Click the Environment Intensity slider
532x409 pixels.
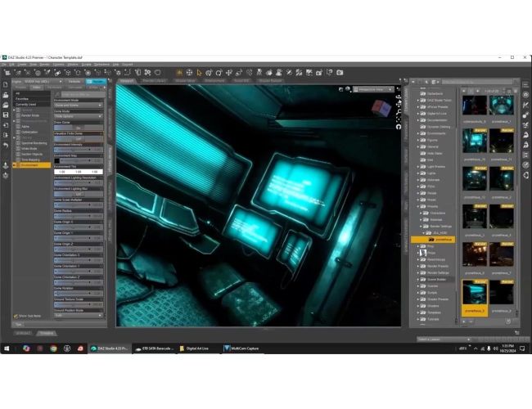coord(79,150)
